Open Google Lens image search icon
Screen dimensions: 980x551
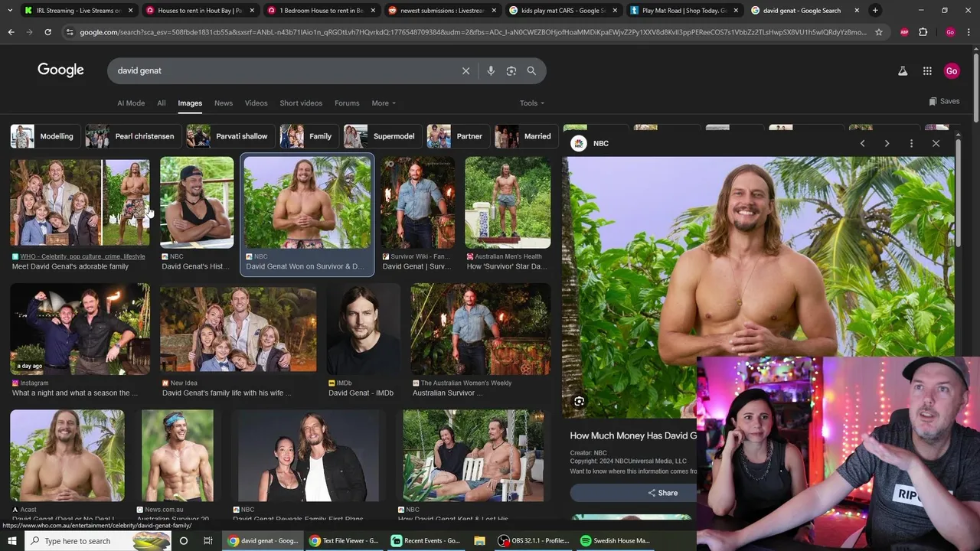[x=511, y=70]
